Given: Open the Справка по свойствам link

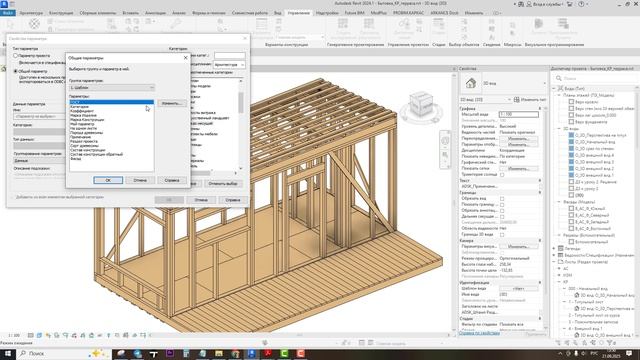Looking at the screenshot, I should 479,333.
